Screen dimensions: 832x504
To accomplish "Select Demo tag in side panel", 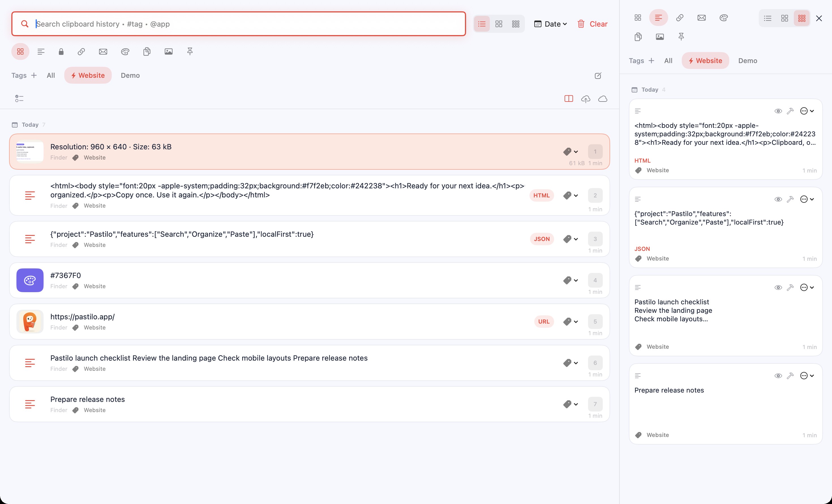I will pyautogui.click(x=748, y=61).
